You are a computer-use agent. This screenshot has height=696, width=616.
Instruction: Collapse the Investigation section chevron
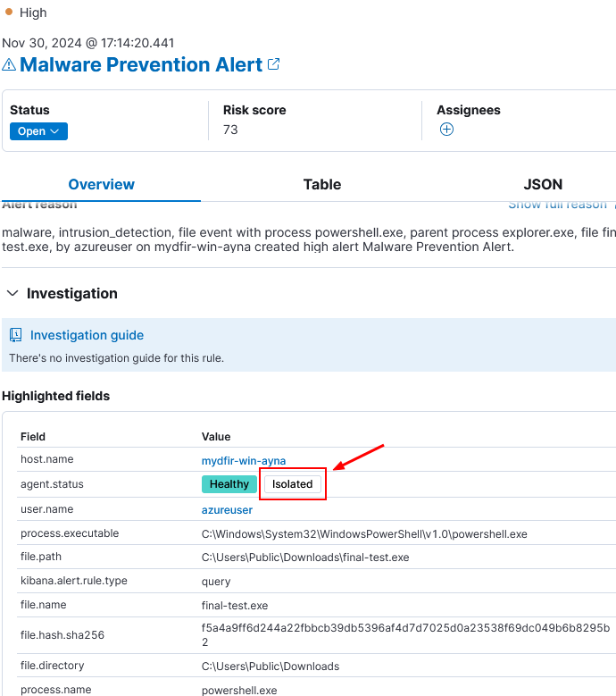tap(12, 293)
